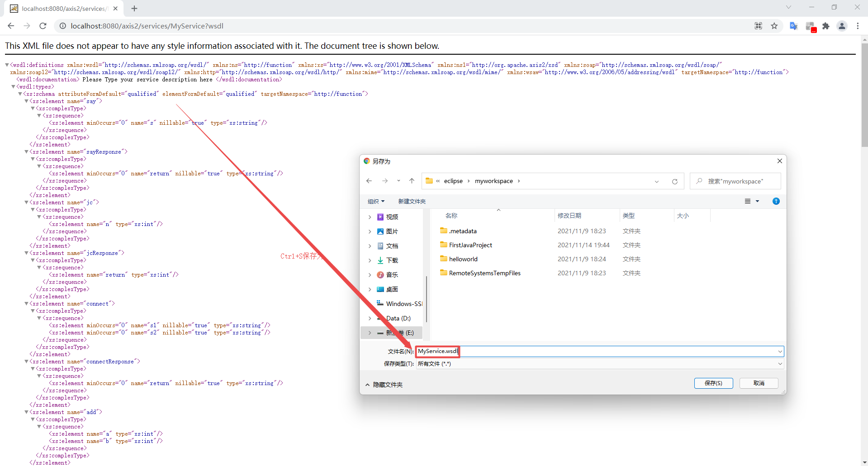Click myworkspace in the breadcrumb path
The height and width of the screenshot is (466, 868).
coord(493,181)
